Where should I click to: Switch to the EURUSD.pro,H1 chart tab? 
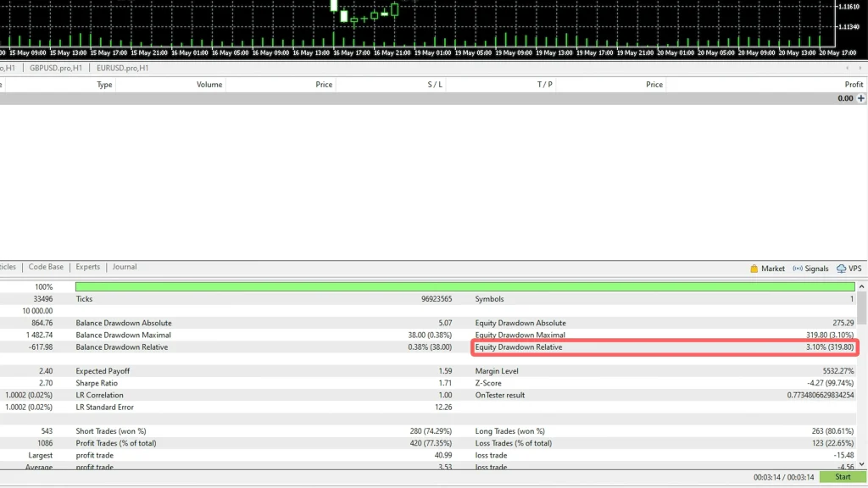click(x=122, y=68)
